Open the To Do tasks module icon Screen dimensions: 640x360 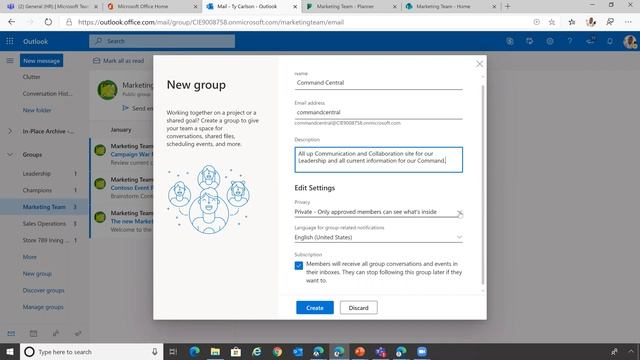tap(78, 333)
